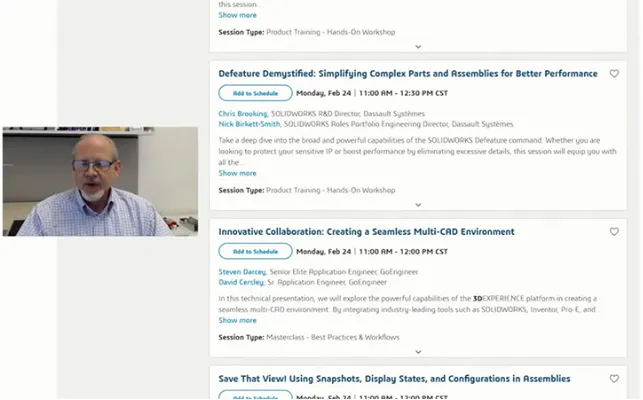Open the Save That View session title

[394, 379]
